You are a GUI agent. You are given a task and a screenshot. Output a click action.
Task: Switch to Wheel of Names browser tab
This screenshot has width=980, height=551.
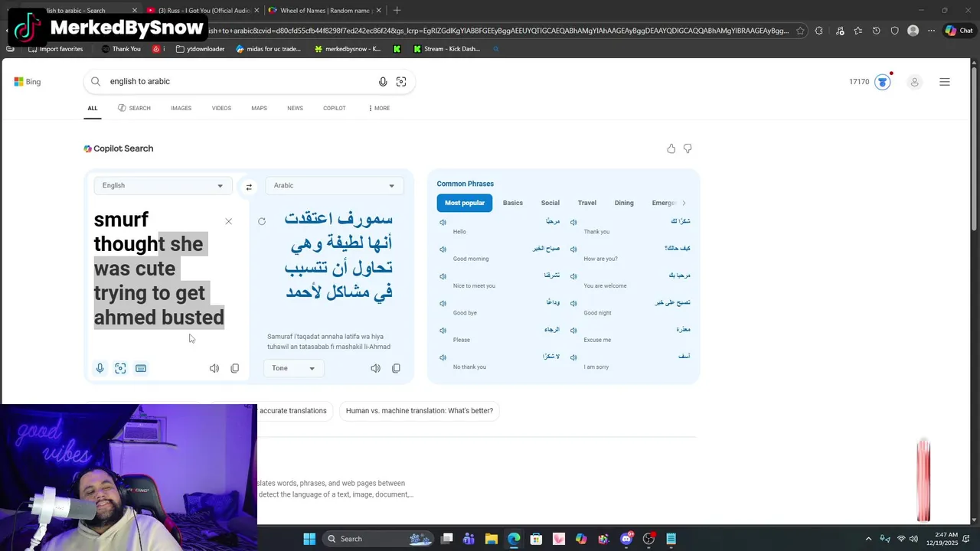(x=325, y=11)
